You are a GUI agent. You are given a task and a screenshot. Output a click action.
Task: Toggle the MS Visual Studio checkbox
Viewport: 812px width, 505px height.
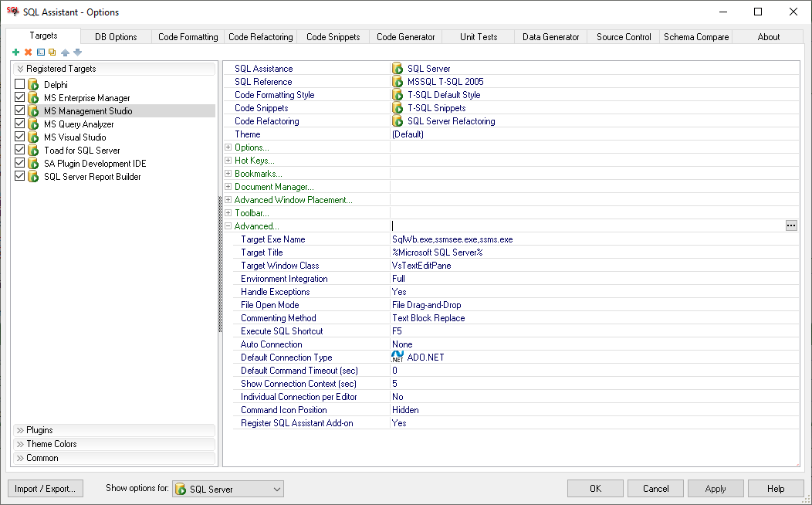19,137
